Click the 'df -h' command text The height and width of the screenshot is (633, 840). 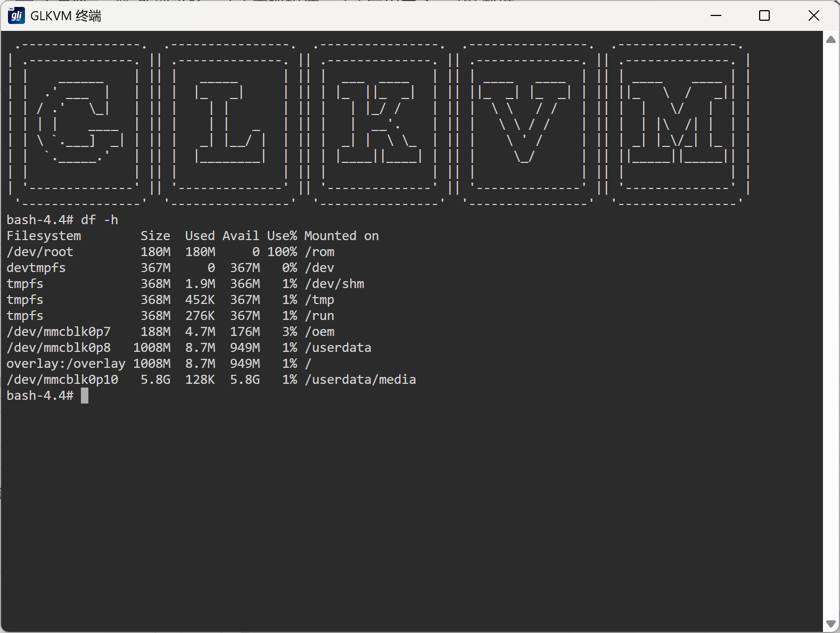(x=100, y=220)
